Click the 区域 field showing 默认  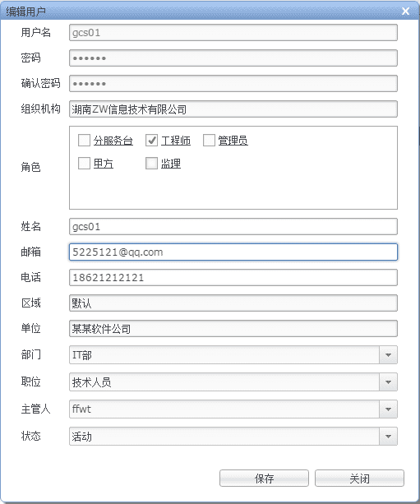(x=233, y=303)
